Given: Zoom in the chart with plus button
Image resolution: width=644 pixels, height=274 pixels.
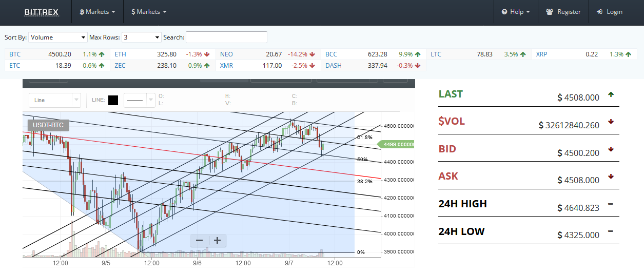Looking at the screenshot, I should pos(218,240).
